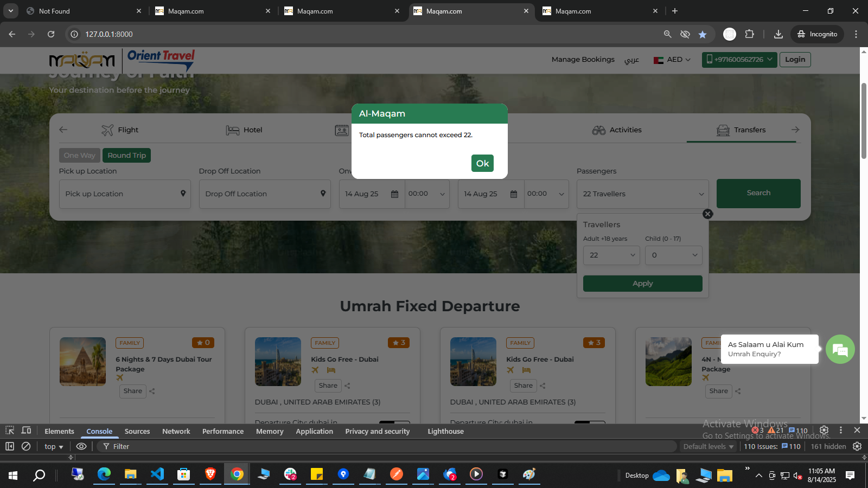Switch to the Activities tab
Viewport: 868px width, 488px height.
(617, 130)
